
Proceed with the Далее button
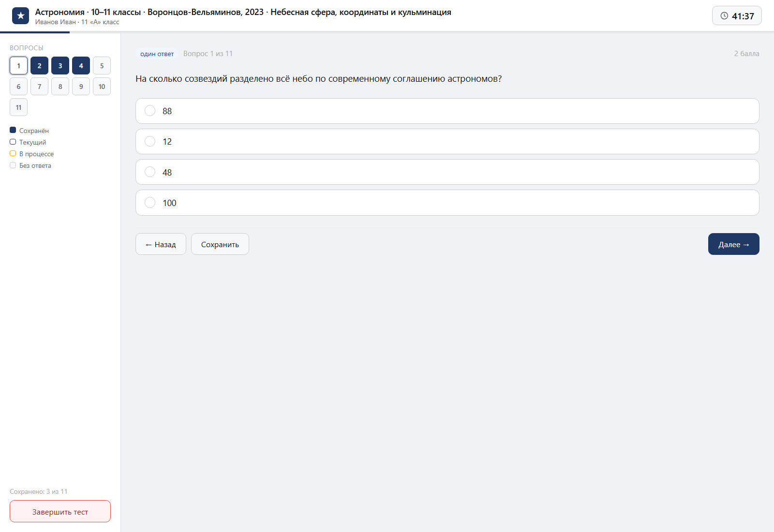[734, 244]
